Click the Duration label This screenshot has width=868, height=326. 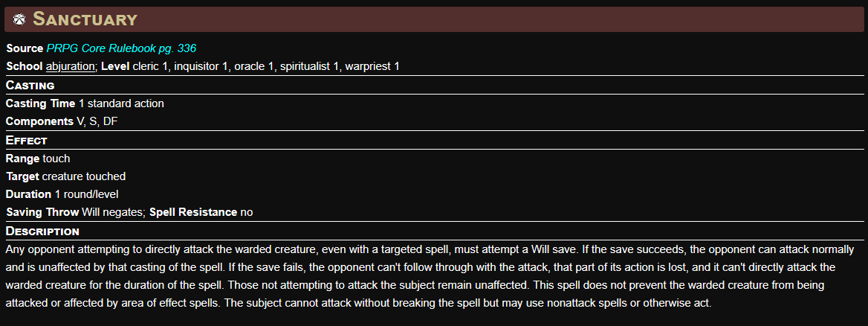28,194
